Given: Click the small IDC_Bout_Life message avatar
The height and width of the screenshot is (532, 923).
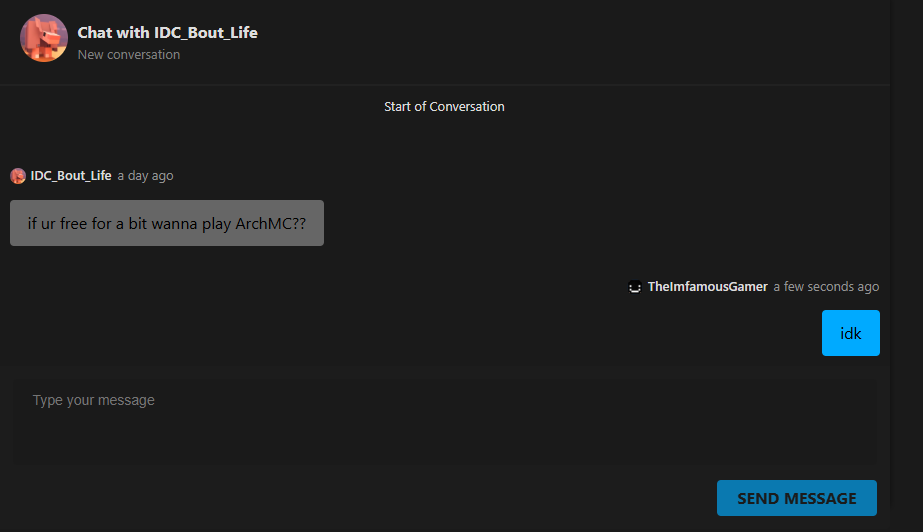Looking at the screenshot, I should click(x=18, y=176).
